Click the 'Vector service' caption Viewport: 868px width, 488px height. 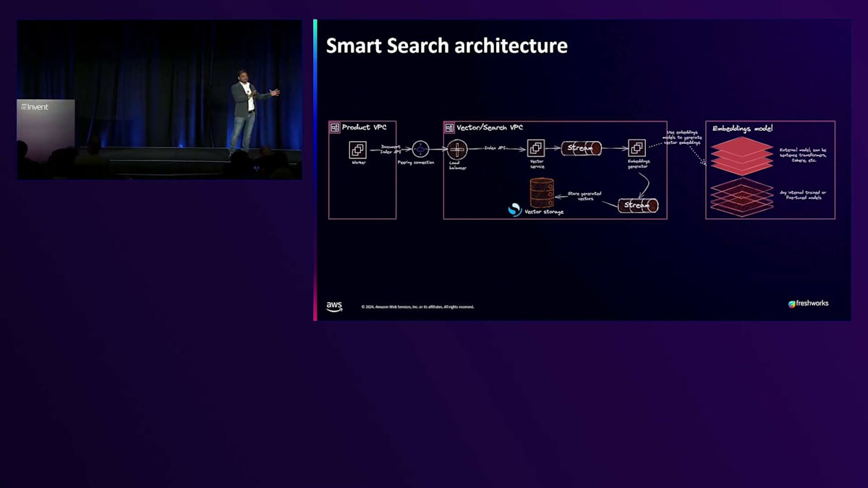[x=537, y=165]
